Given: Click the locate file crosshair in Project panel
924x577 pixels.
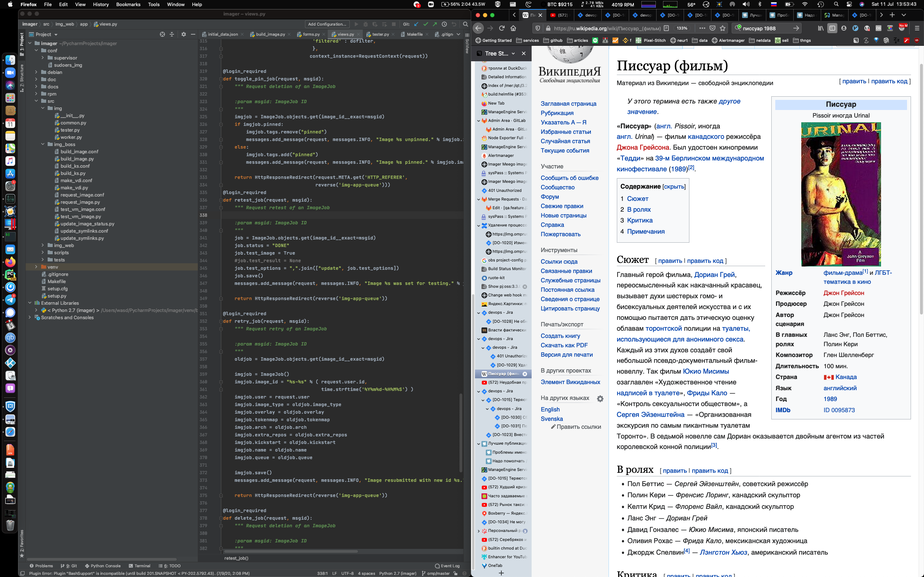Looking at the screenshot, I should [x=162, y=34].
